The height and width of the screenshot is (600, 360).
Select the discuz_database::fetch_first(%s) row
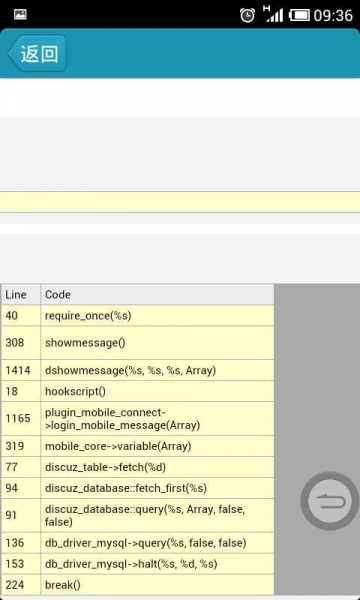[138, 488]
